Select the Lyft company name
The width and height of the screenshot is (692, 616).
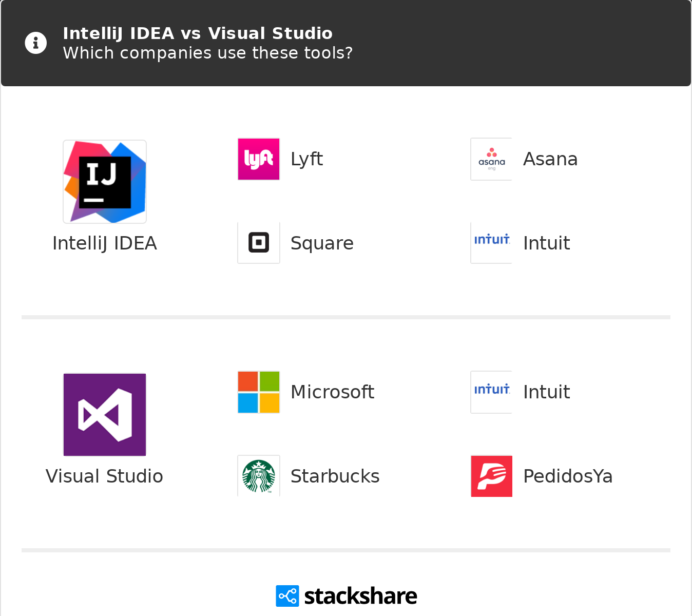click(306, 159)
